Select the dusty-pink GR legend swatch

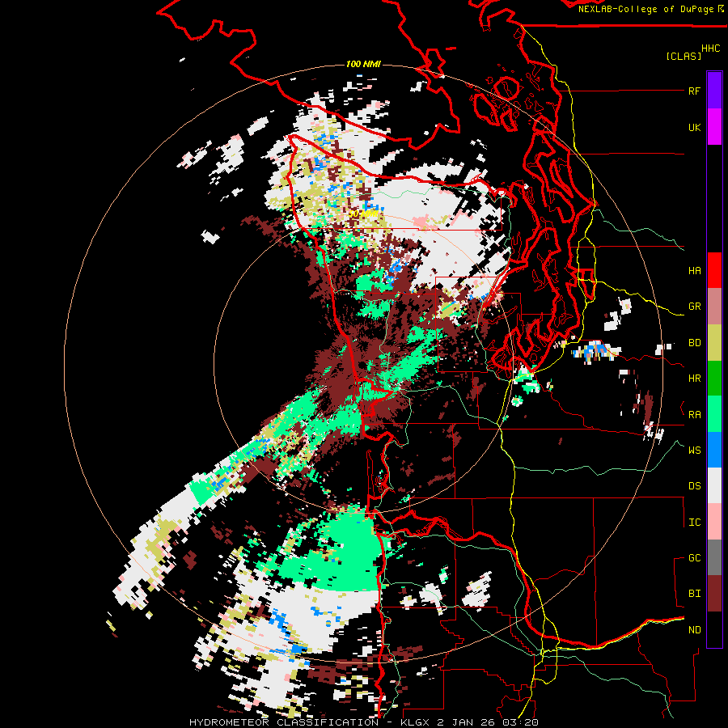[x=714, y=307]
